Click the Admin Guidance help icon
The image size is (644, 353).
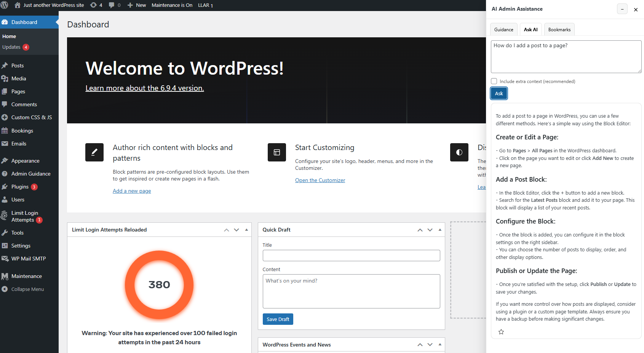coord(5,174)
